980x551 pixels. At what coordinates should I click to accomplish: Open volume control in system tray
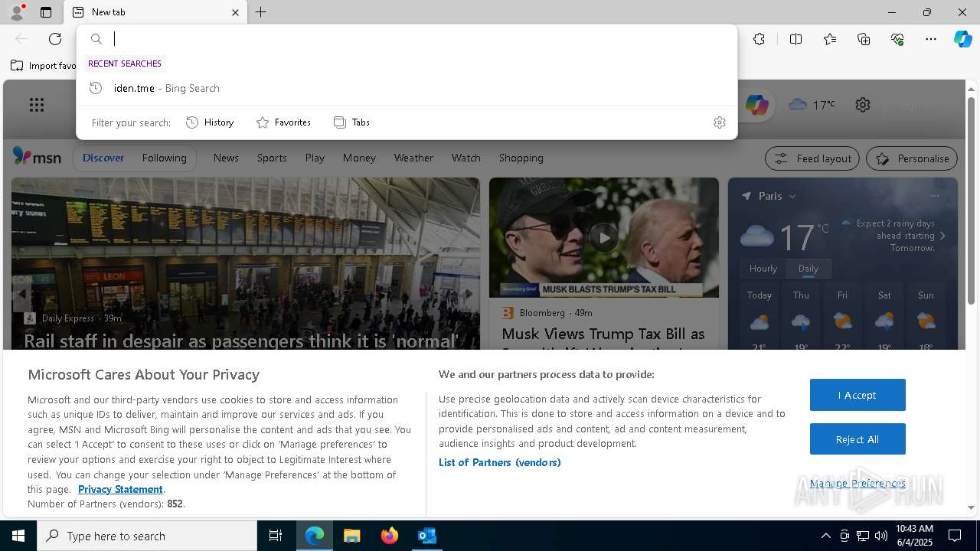(881, 536)
